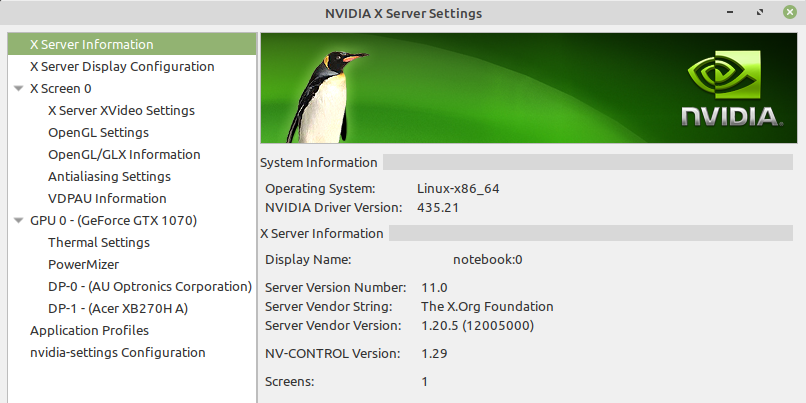
Task: Select the X Screen 0 entry
Action: pyautogui.click(x=61, y=88)
